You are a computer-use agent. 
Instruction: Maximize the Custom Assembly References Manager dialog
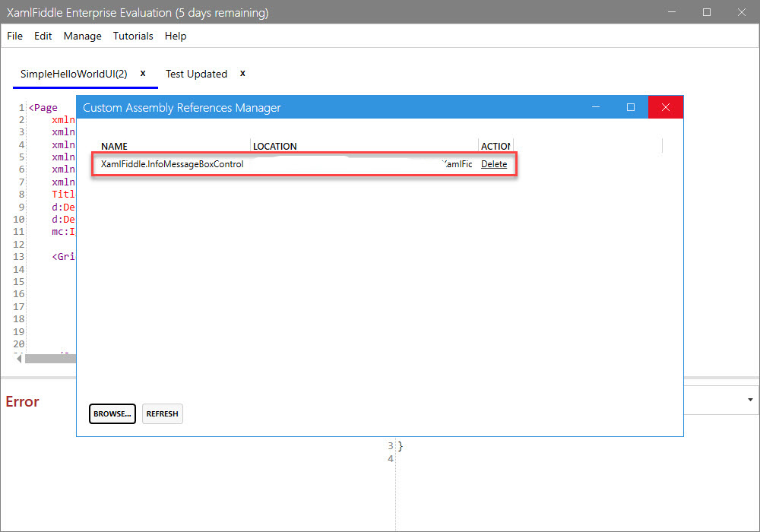tap(631, 107)
